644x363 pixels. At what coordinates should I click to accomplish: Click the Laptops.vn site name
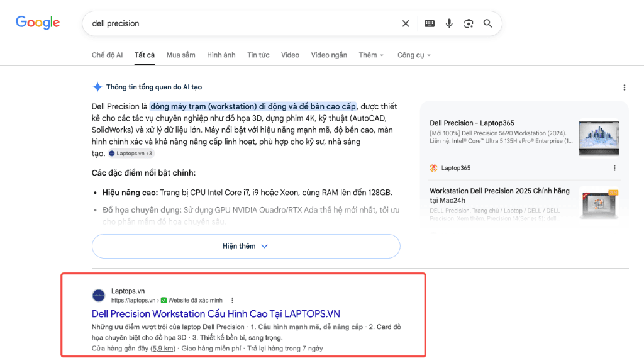point(128,291)
